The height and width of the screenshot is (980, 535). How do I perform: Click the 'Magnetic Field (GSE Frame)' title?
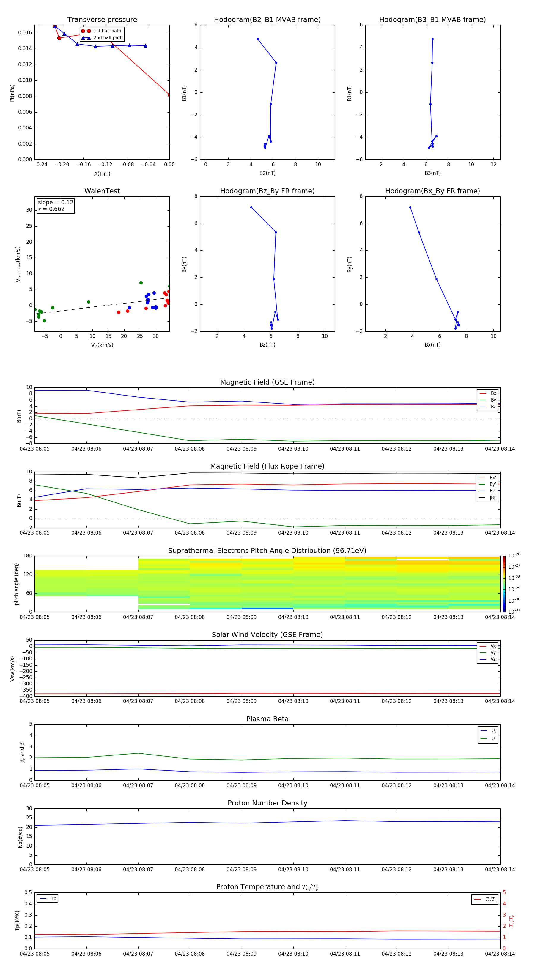(x=267, y=382)
